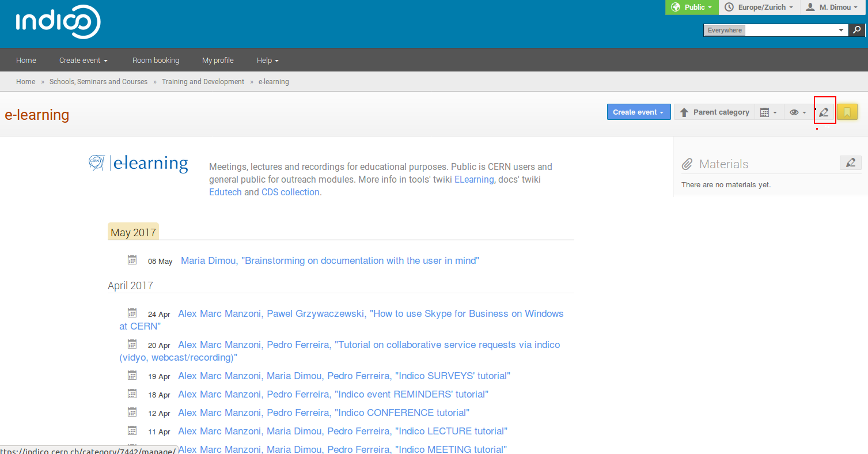The height and width of the screenshot is (454, 868).
Task: Open Indico SURVEYS' tutorial event
Action: (344, 376)
